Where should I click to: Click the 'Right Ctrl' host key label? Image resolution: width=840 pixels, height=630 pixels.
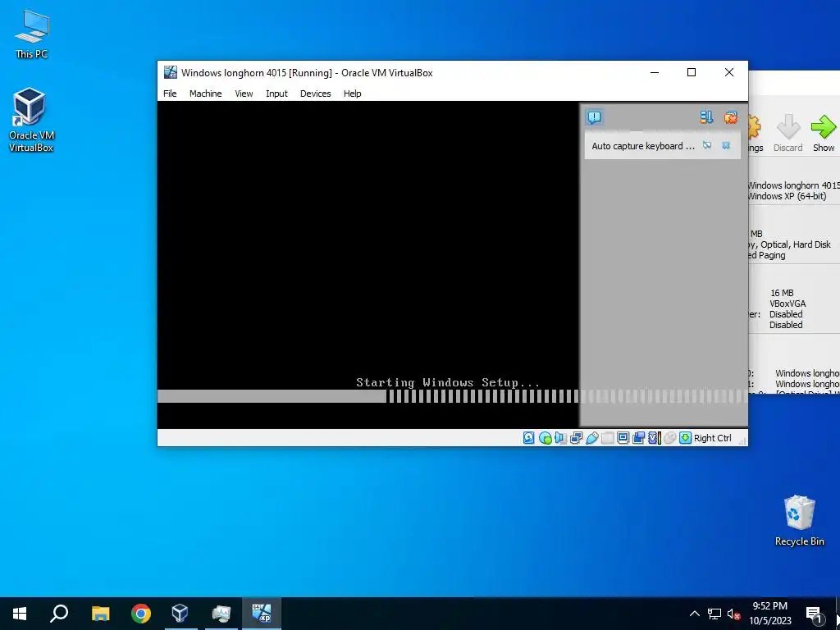click(713, 438)
